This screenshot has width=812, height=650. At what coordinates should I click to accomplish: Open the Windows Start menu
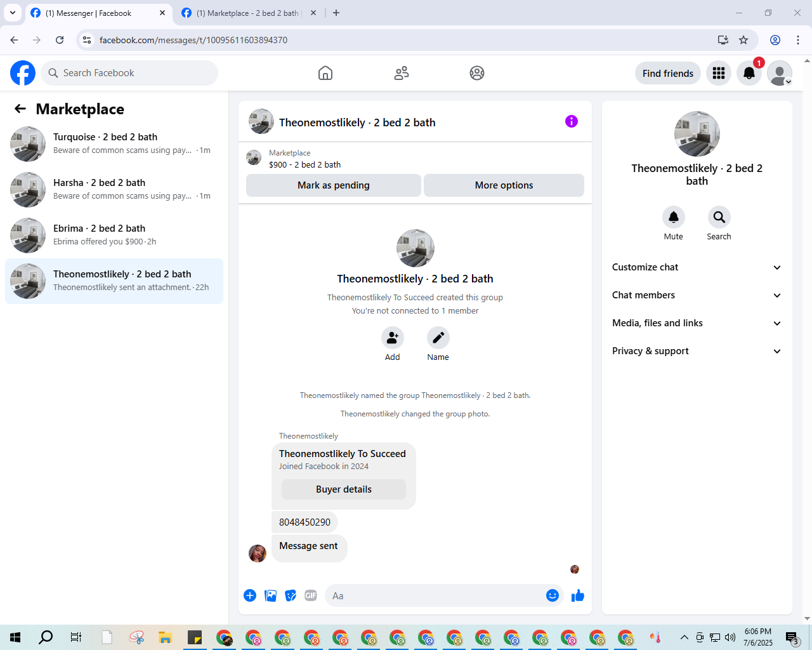(15, 637)
